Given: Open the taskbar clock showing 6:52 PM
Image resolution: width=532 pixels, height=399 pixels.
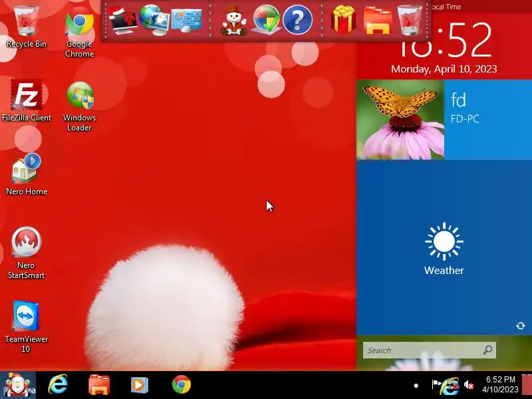Looking at the screenshot, I should 501,384.
